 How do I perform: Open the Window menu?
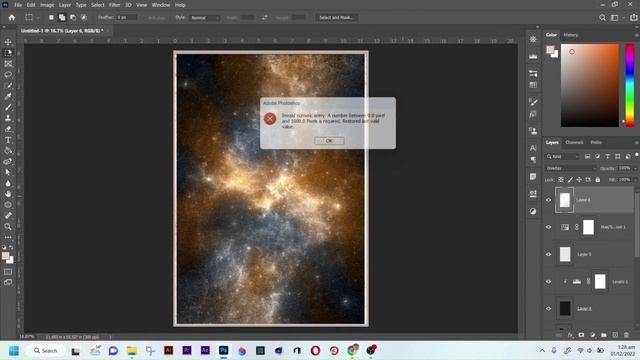pos(161,5)
